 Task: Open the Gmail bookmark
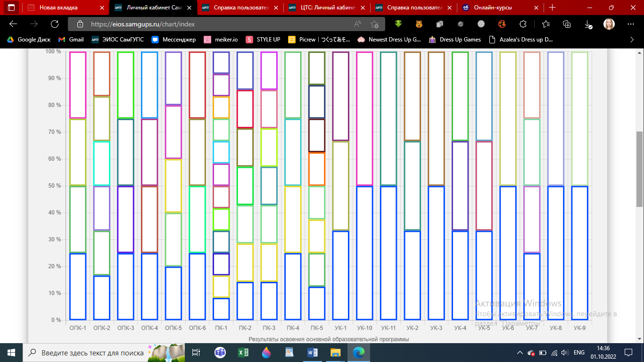(71, 40)
